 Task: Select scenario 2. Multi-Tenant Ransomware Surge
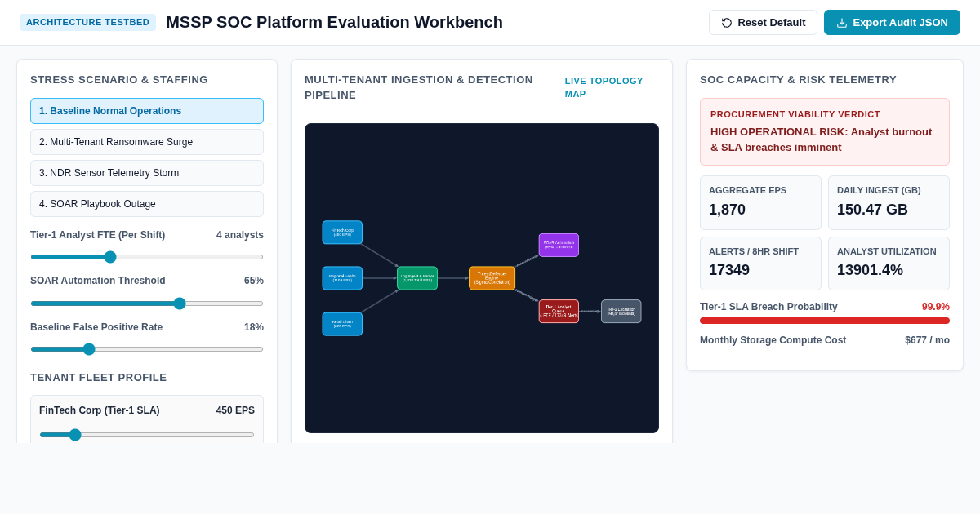coord(147,142)
